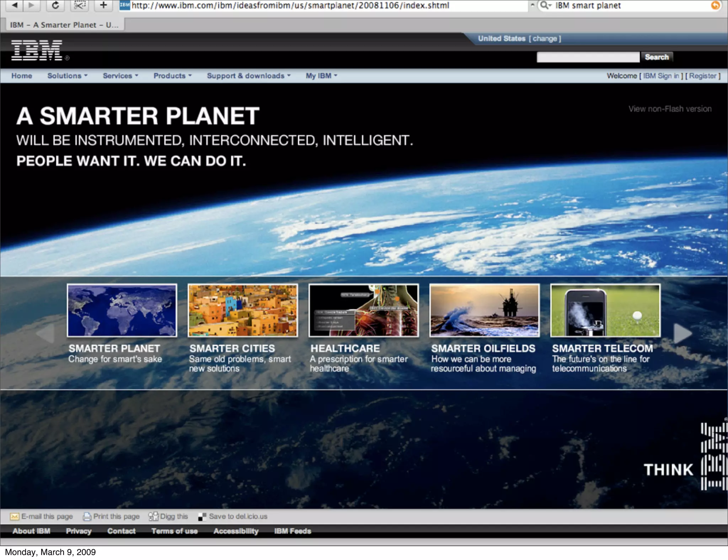Click the web clip scissors icon
Screen dimensions: 728x560
[x=80, y=5]
